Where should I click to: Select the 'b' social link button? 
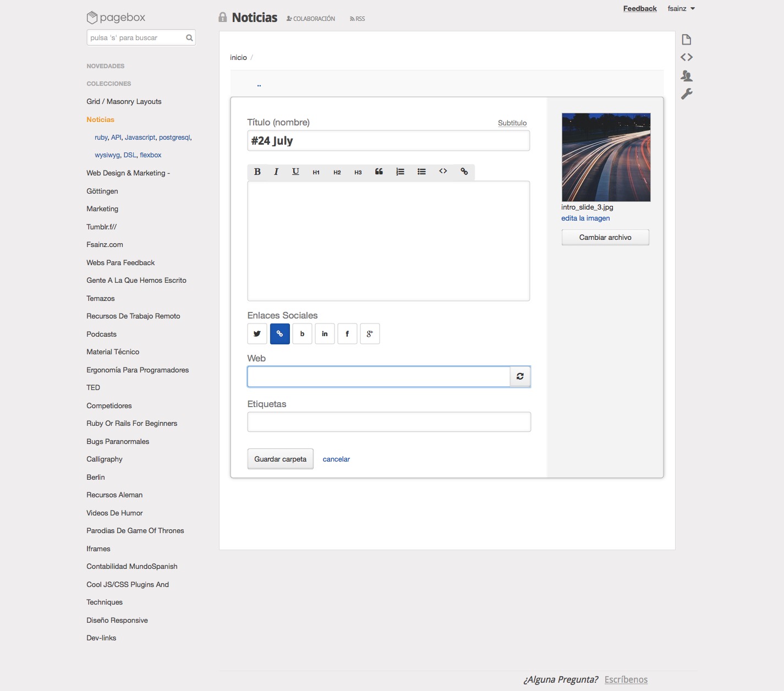pyautogui.click(x=302, y=333)
